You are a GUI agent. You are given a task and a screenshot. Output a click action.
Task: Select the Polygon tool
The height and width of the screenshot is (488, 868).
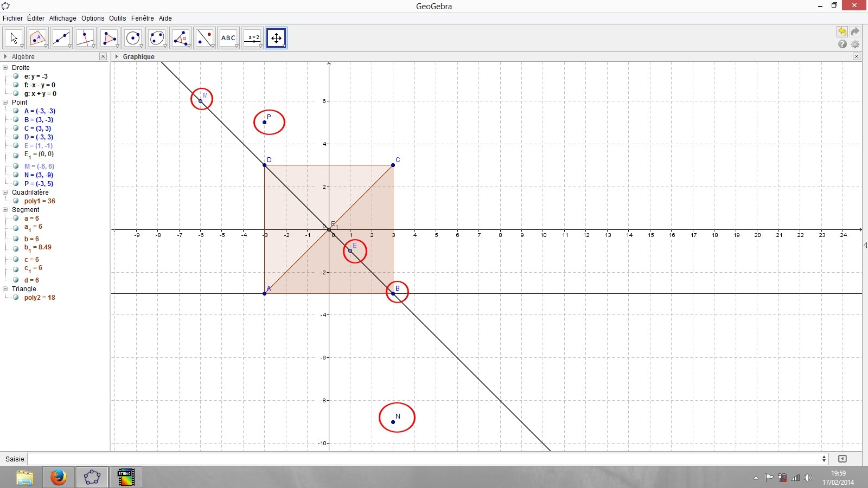click(x=109, y=38)
